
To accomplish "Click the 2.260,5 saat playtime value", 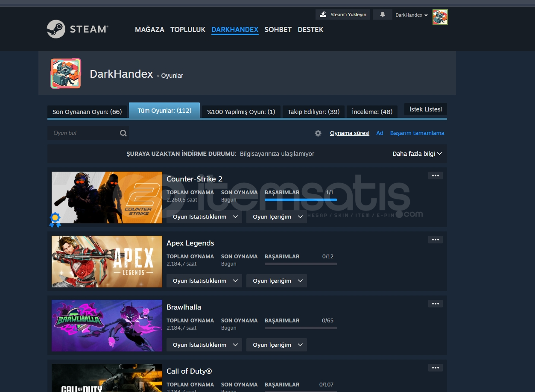I will (x=181, y=200).
